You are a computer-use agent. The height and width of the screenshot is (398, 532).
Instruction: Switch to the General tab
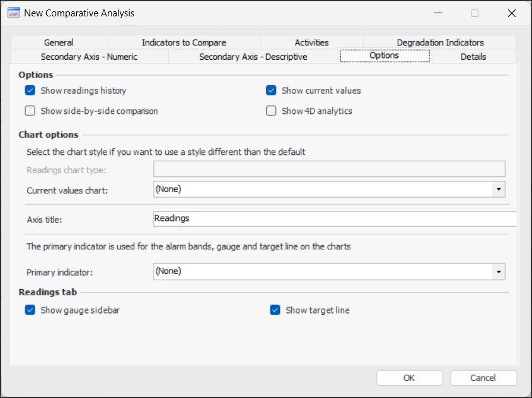(x=59, y=43)
